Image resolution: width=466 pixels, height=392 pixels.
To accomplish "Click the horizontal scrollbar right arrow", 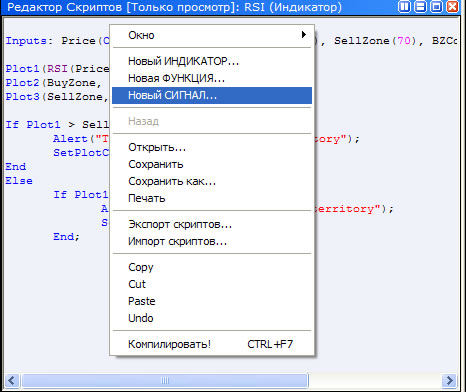I will pyautogui.click(x=449, y=380).
